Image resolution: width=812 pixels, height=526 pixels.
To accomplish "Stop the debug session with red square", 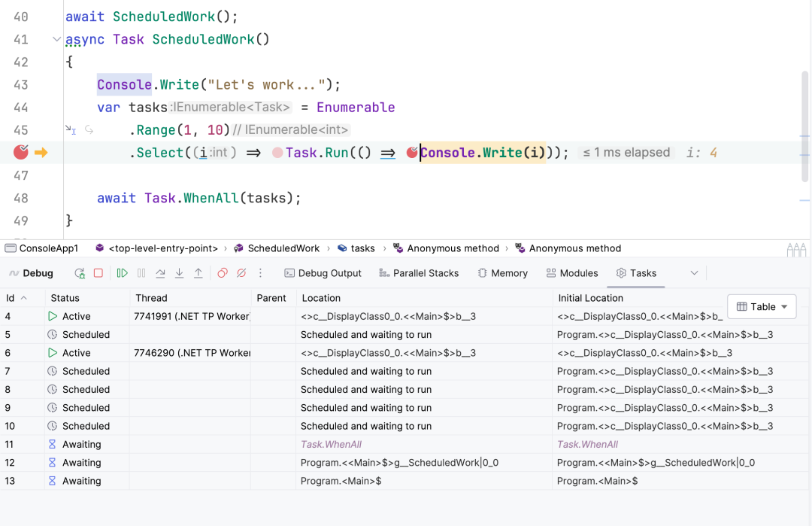I will [98, 272].
